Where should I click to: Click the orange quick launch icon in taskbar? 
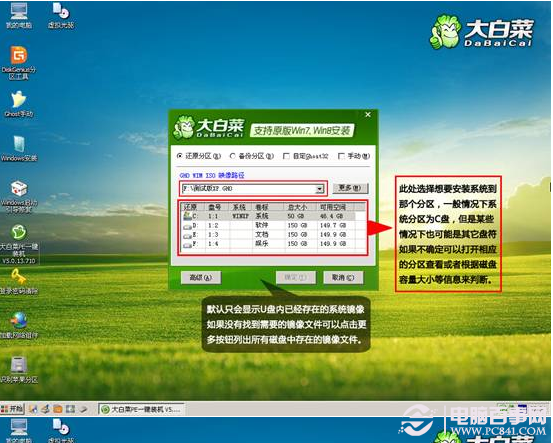point(57,409)
